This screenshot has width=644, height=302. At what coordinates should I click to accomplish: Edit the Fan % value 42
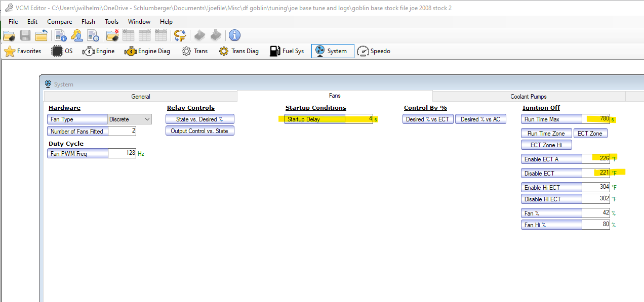click(596, 213)
